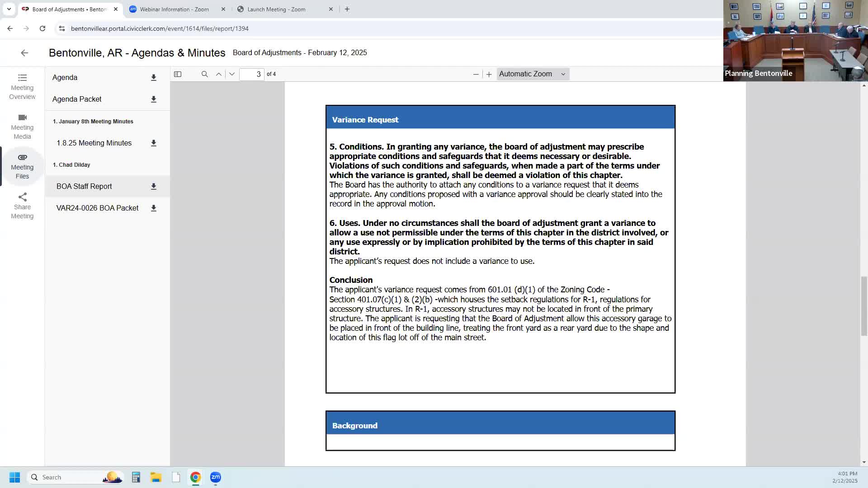The width and height of the screenshot is (868, 488).
Task: Switch to Launch Meeting Zoom tab
Action: [276, 9]
